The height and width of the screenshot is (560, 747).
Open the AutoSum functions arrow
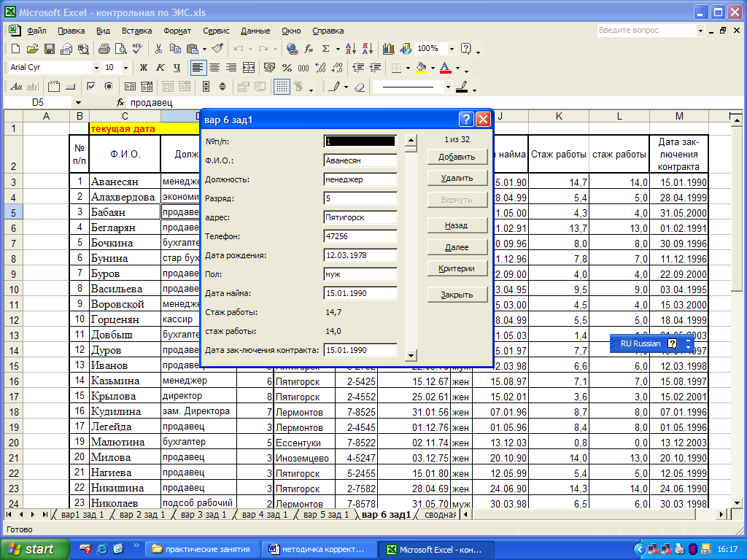(x=337, y=49)
